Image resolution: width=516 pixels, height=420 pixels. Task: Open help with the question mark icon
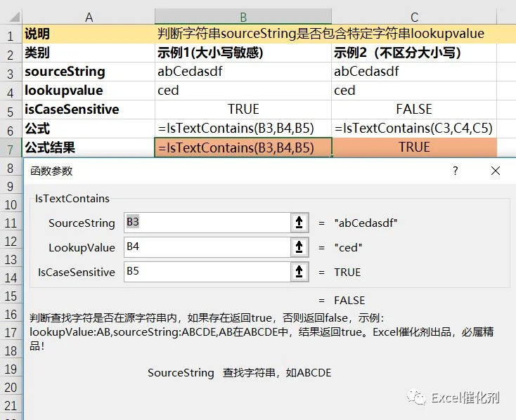[x=455, y=171]
